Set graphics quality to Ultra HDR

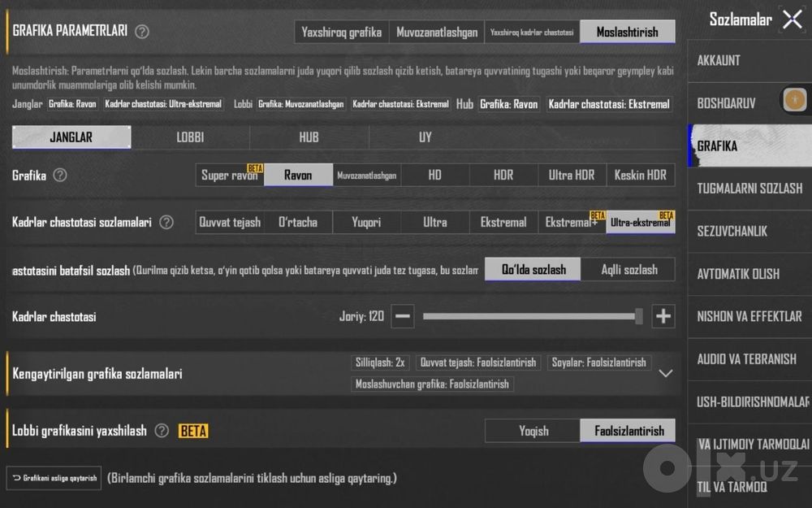pyautogui.click(x=572, y=176)
